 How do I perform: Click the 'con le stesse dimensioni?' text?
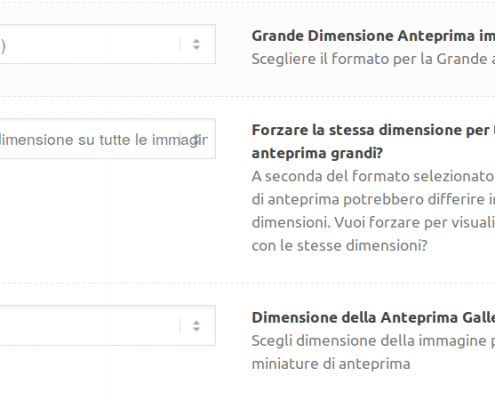(x=339, y=246)
